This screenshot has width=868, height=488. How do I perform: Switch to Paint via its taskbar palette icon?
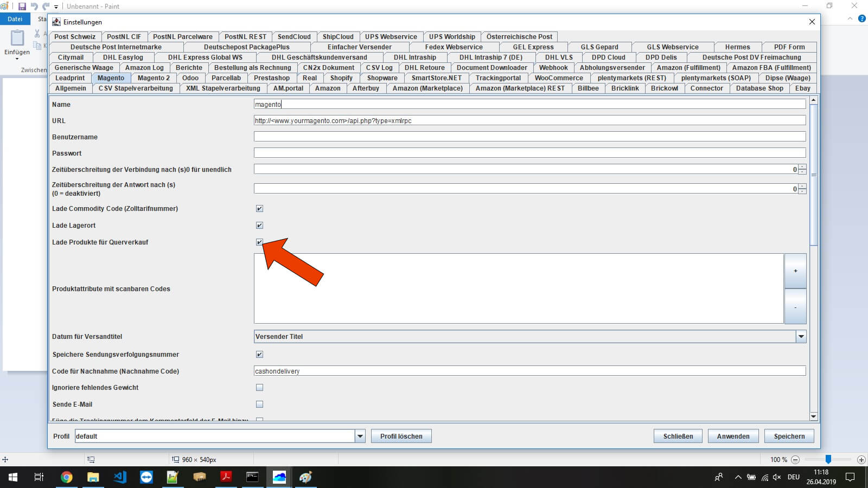tap(305, 477)
